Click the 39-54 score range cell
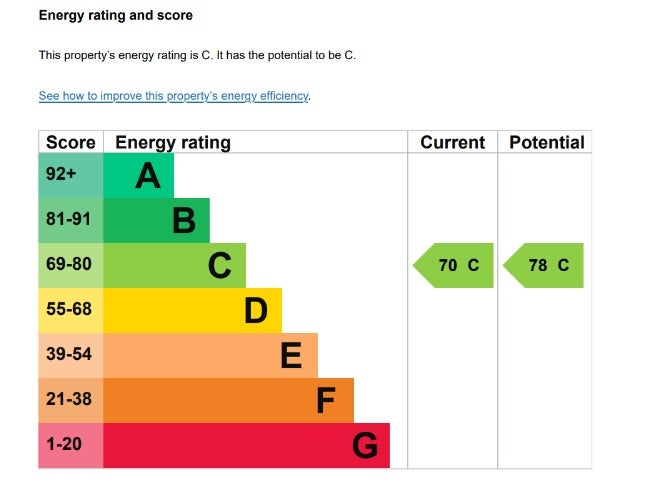Image resolution: width=662 pixels, height=490 pixels. [71, 355]
